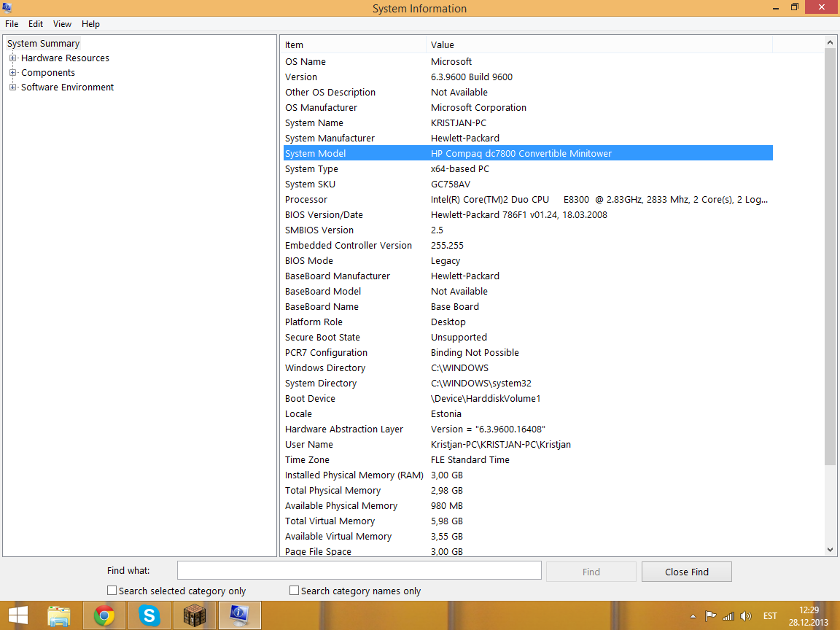Select the BaseBoard Manufacturer row
The image size is (840, 630).
(x=528, y=276)
